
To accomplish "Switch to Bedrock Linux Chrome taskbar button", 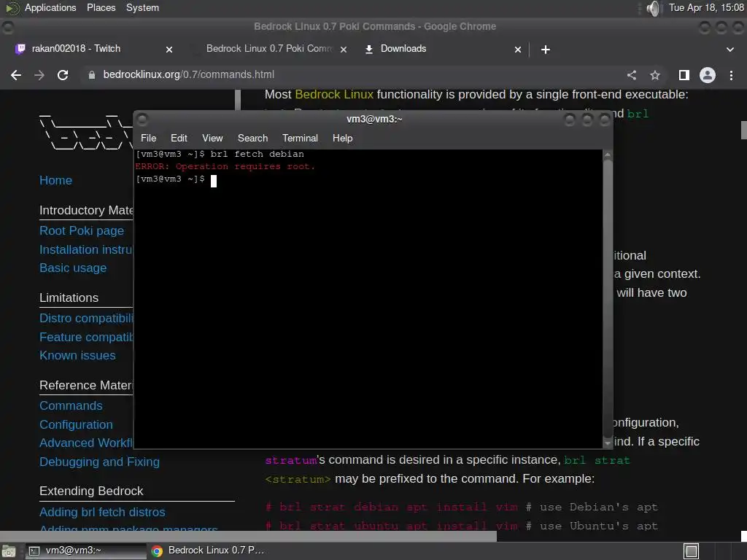I will (x=208, y=551).
